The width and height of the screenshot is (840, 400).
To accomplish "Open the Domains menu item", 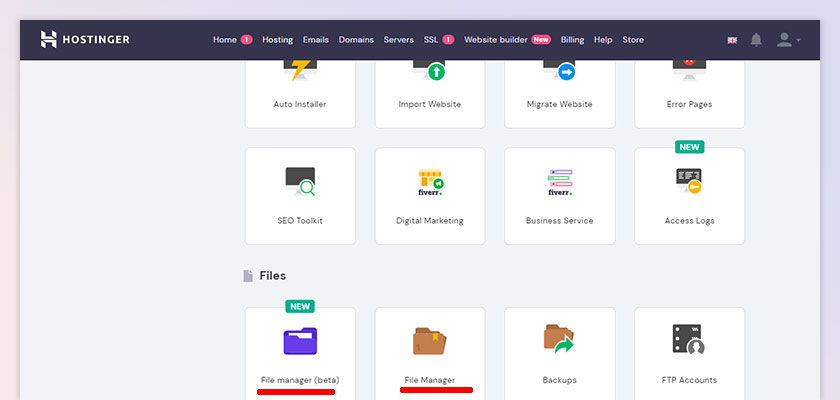I will tap(356, 40).
